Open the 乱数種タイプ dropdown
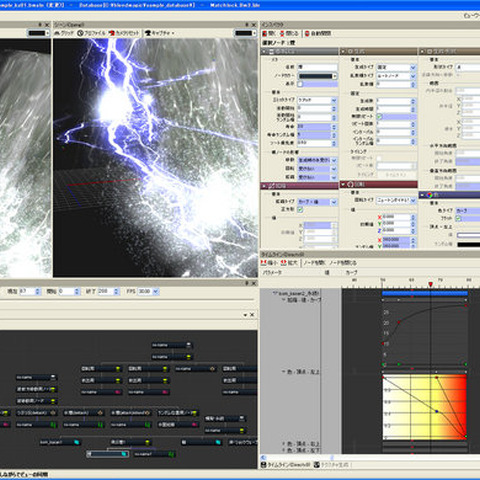This screenshot has height=480, width=480. 413,76
